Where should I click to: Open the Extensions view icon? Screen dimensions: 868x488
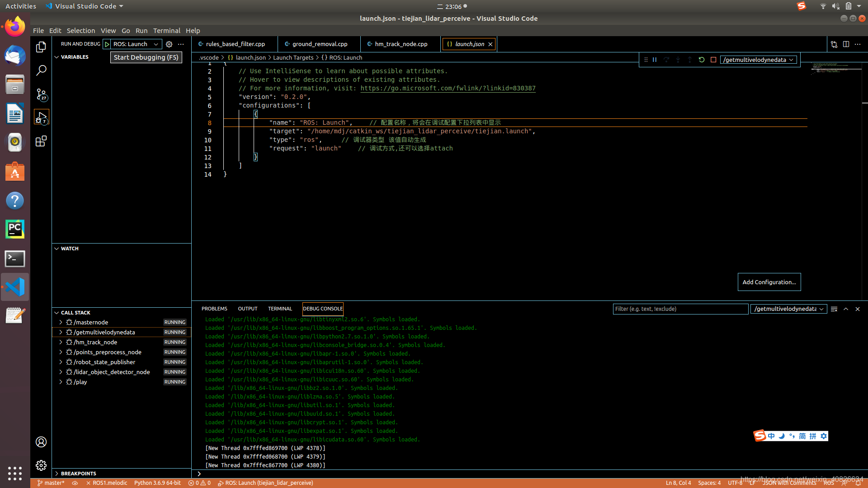pyautogui.click(x=41, y=141)
